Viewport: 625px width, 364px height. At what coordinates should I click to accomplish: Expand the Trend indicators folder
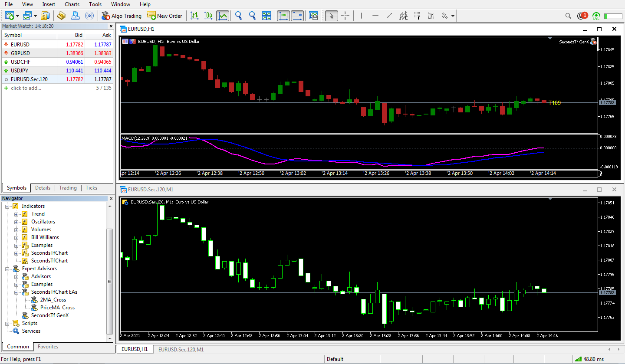[16, 214]
